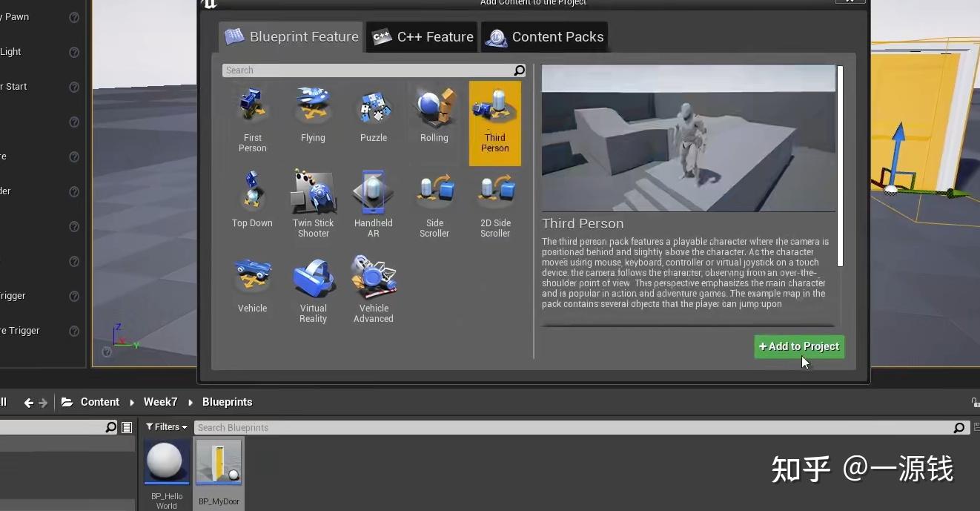Navigate forward in the Content Browser
This screenshot has width=980, height=511.
pyautogui.click(x=43, y=403)
